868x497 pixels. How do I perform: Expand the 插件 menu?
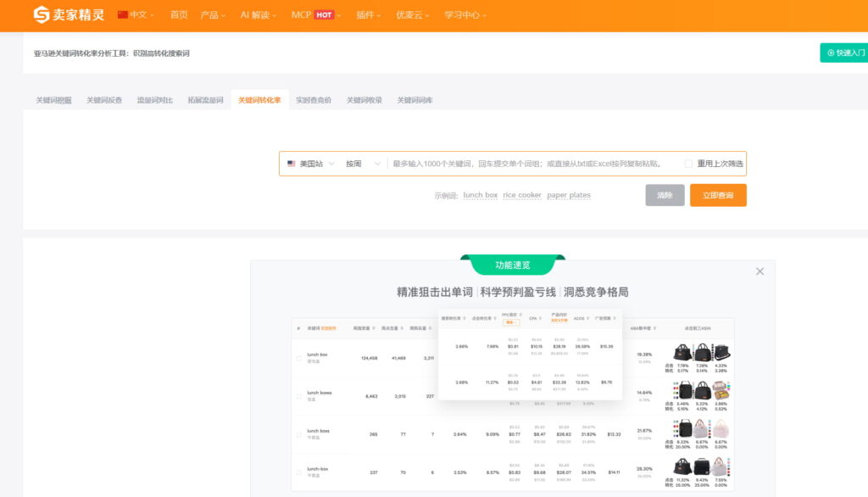point(369,15)
